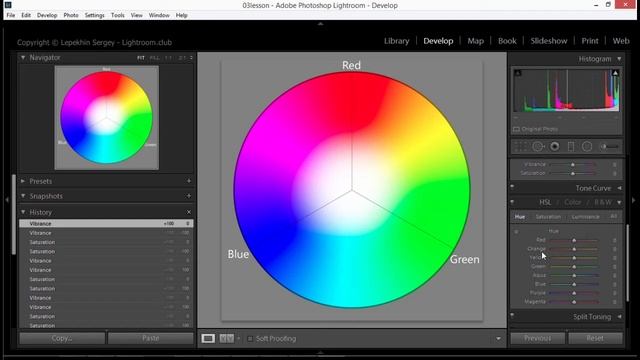Check the Original Photo box under histogram
The height and width of the screenshot is (360, 640).
[516, 129]
